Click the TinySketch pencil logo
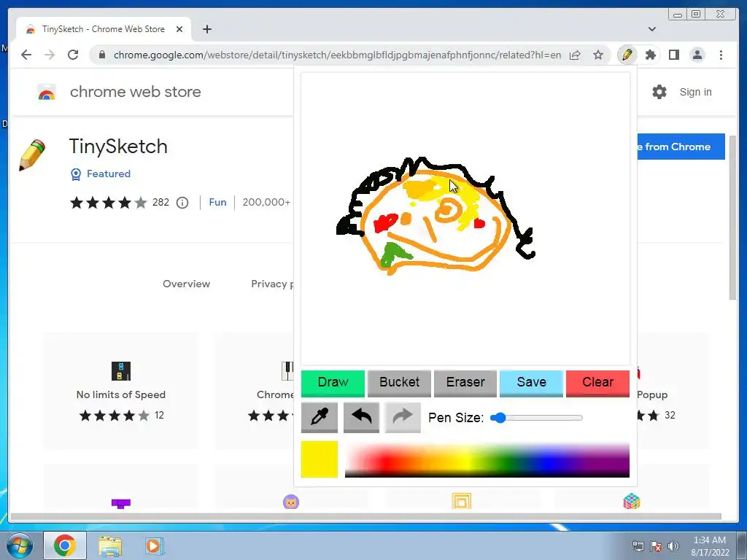The height and width of the screenshot is (560, 747). pyautogui.click(x=31, y=155)
